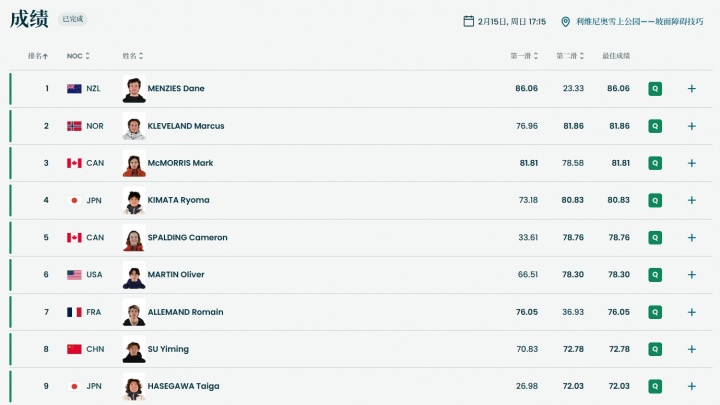The image size is (720, 405).
Task: Sort by 第一滑 column header
Action: [x=523, y=56]
